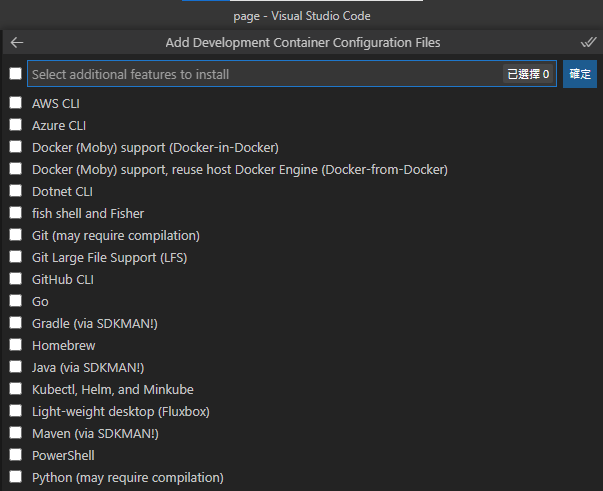603x491 pixels.
Task: Toggle the select-all checkbox beside search box
Action: [x=15, y=73]
